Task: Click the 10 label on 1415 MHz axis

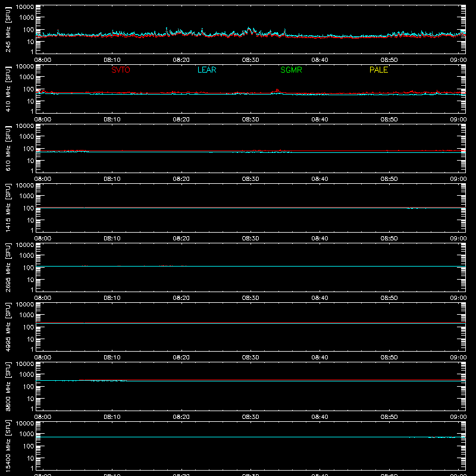Action: click(30, 220)
